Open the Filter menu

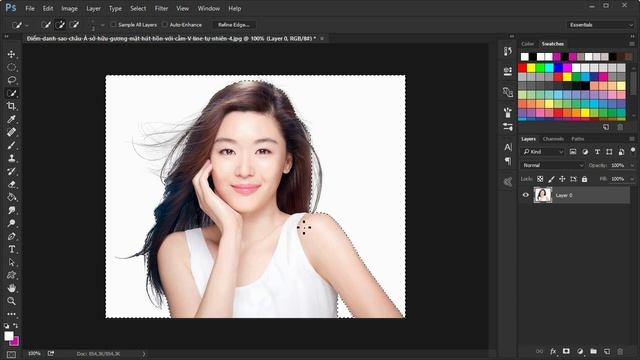coord(161,8)
